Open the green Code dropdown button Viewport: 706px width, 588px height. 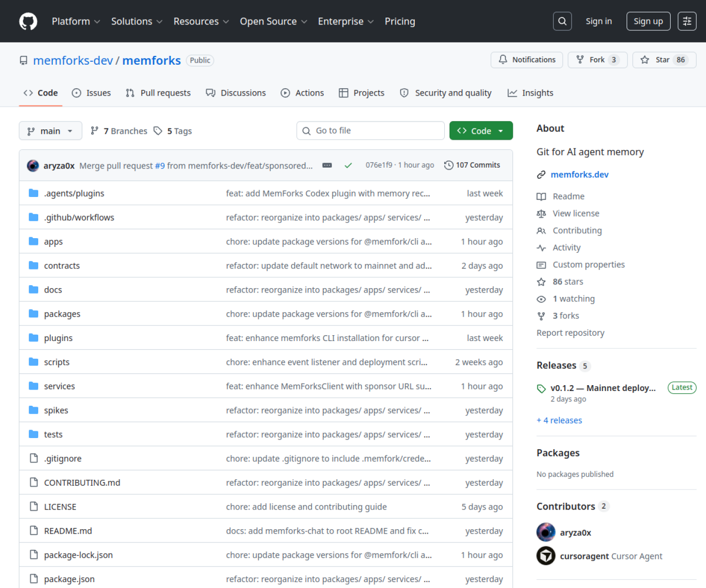point(481,130)
